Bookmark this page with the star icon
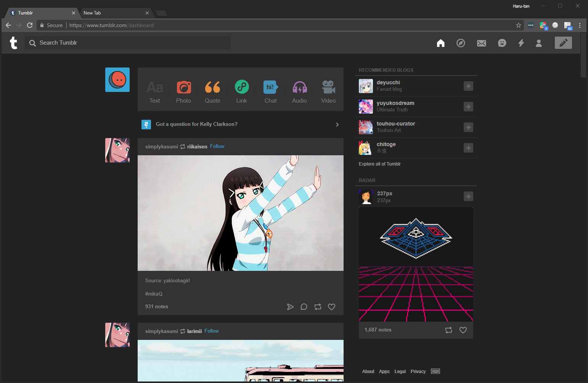This screenshot has width=588, height=383. pyautogui.click(x=519, y=25)
